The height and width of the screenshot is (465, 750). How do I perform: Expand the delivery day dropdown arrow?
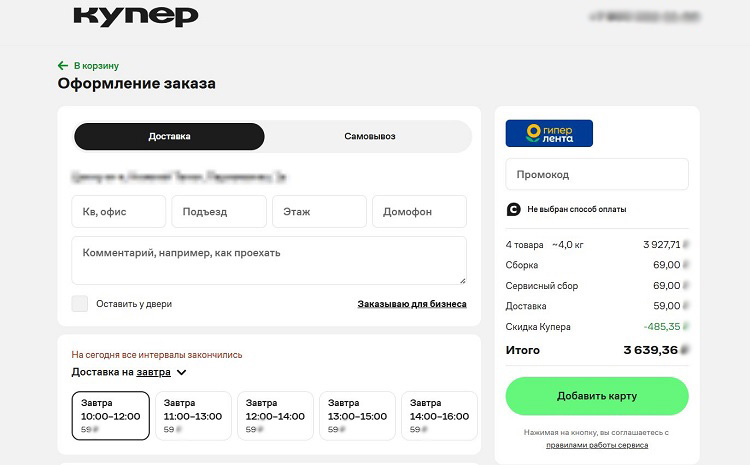pyautogui.click(x=182, y=372)
